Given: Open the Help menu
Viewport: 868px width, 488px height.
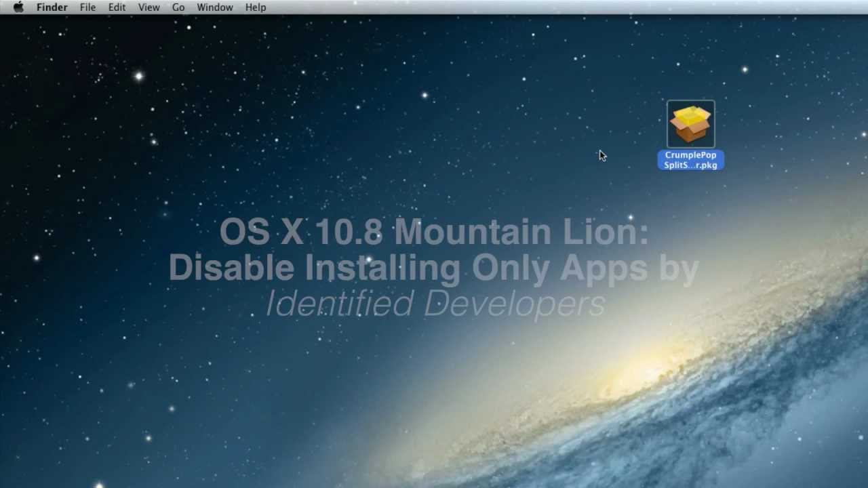Looking at the screenshot, I should pos(256,7).
